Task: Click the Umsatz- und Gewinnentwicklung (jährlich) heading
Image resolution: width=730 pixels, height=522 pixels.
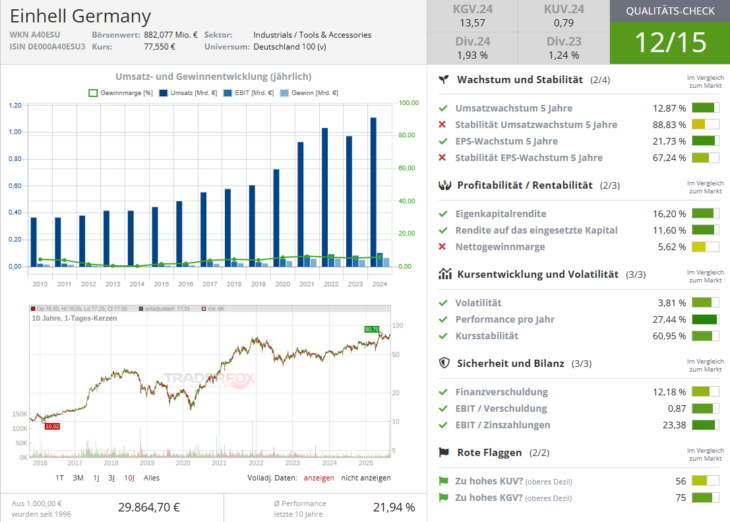Action: point(213,76)
